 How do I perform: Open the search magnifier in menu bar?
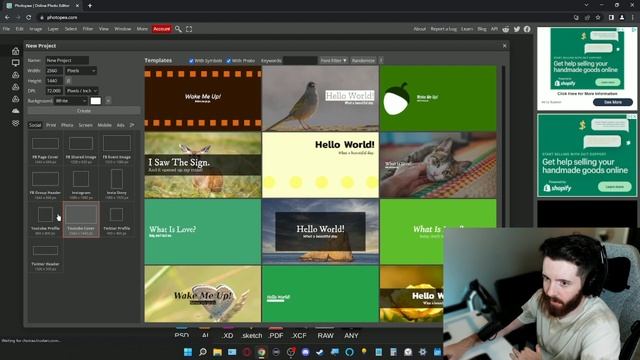tap(178, 29)
